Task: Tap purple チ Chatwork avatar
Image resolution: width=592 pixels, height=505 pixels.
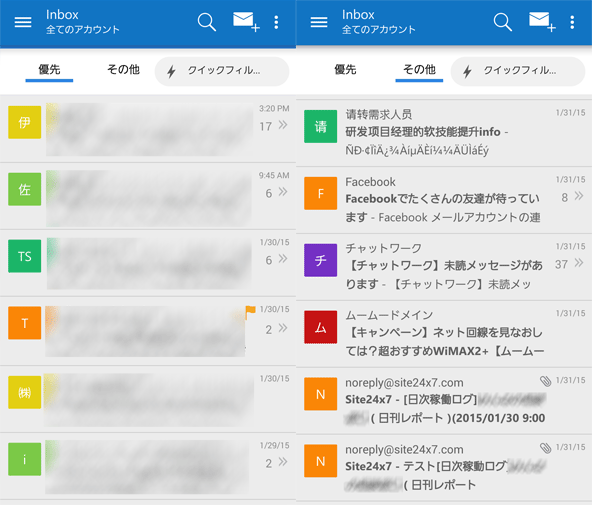Action: pyautogui.click(x=321, y=260)
